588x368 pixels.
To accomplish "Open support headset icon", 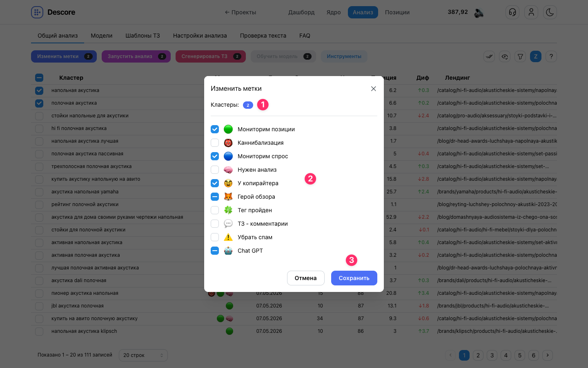I will [512, 12].
